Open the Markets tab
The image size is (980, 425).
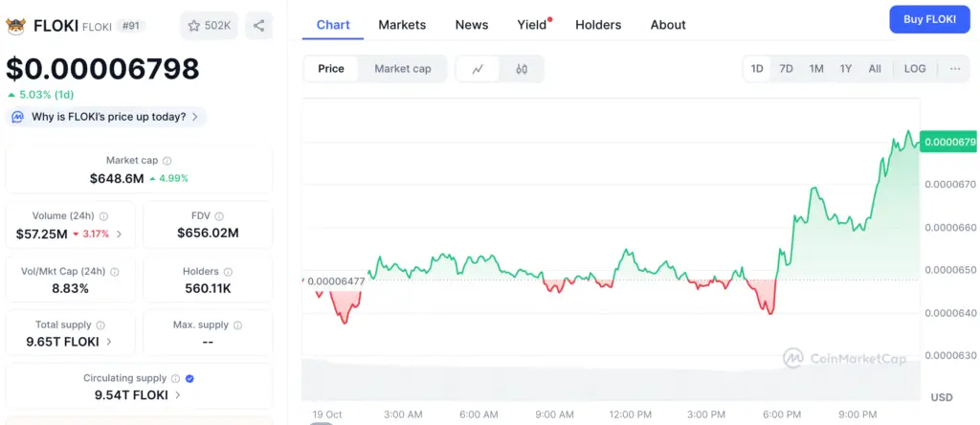[x=402, y=25]
